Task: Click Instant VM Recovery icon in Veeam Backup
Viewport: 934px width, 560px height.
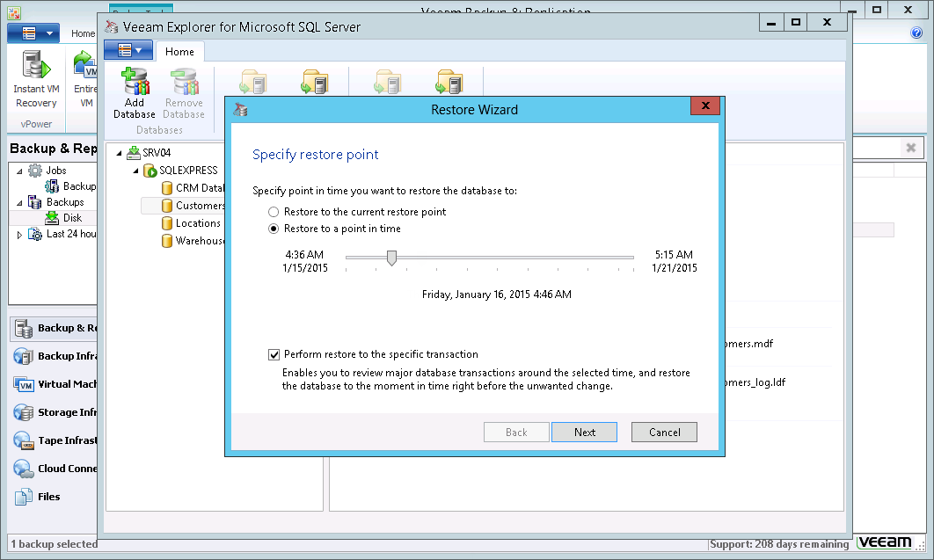Action: (36, 65)
